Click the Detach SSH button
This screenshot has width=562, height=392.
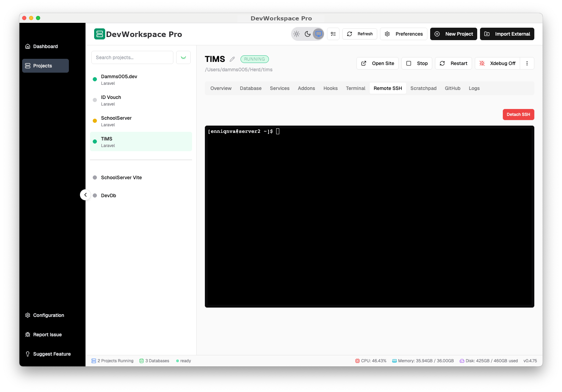coord(518,115)
